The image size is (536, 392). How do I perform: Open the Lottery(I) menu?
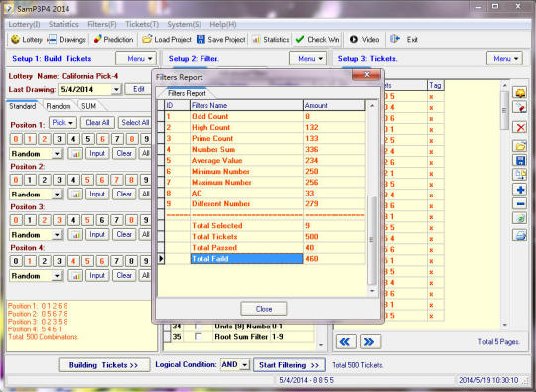[x=24, y=24]
